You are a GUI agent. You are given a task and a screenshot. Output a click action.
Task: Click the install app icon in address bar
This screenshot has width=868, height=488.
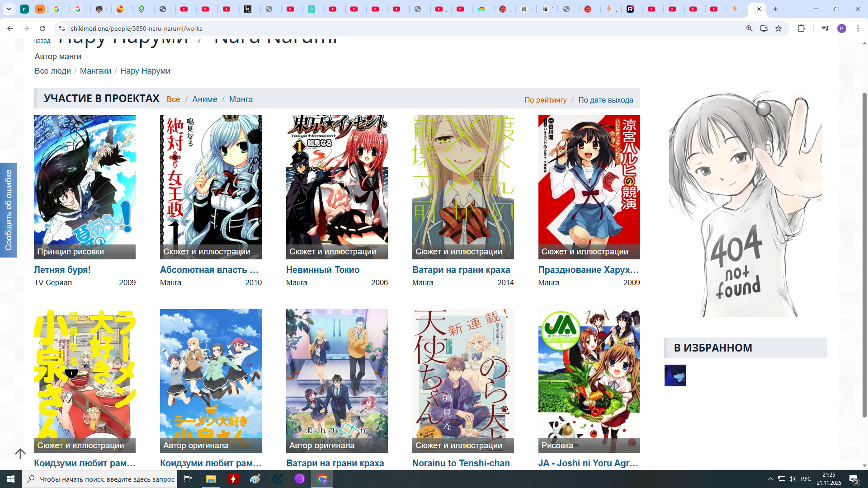[x=764, y=28]
